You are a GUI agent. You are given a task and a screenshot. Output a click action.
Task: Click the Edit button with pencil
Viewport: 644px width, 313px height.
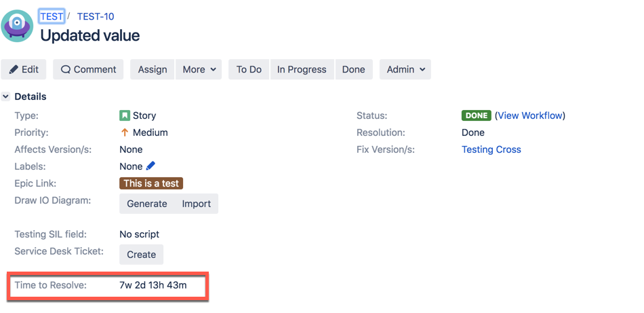click(24, 69)
